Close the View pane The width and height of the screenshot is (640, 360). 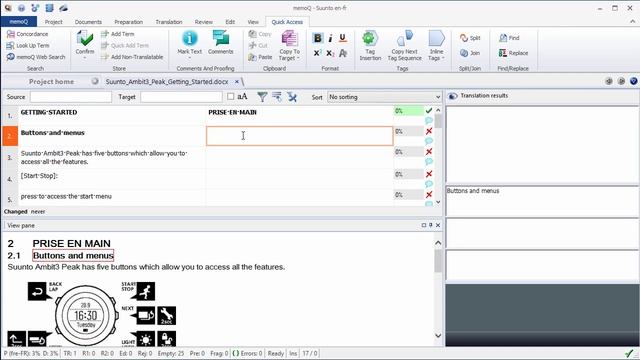438,225
